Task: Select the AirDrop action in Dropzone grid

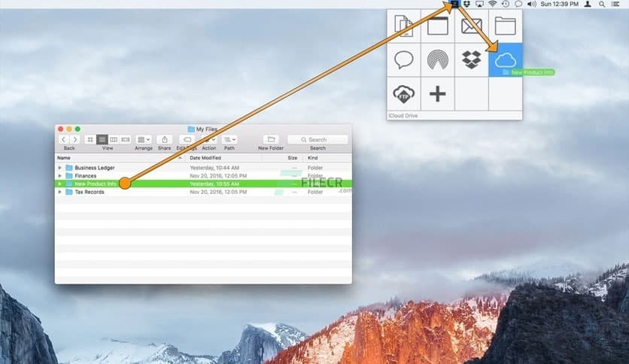Action: click(x=438, y=59)
